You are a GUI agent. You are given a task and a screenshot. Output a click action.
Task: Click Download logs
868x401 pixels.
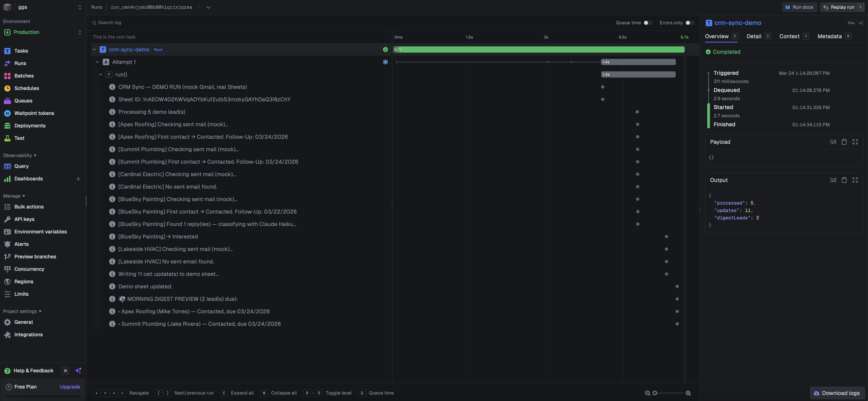(837, 393)
